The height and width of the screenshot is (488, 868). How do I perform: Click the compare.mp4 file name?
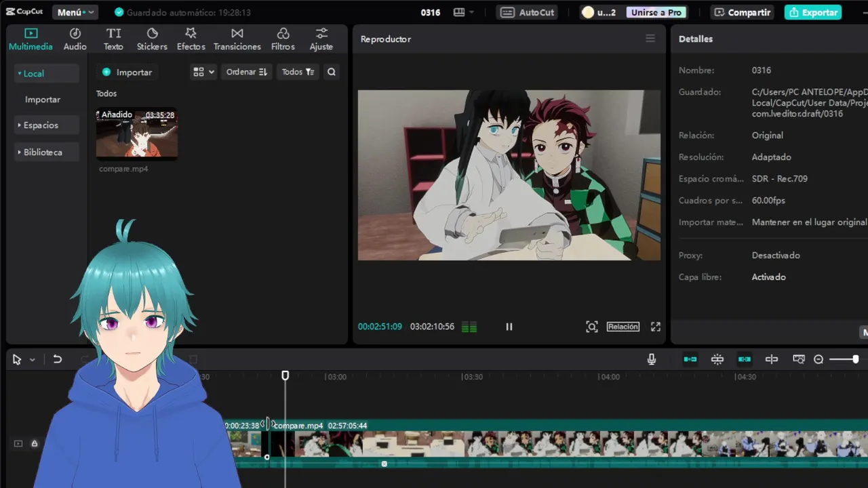tap(123, 169)
